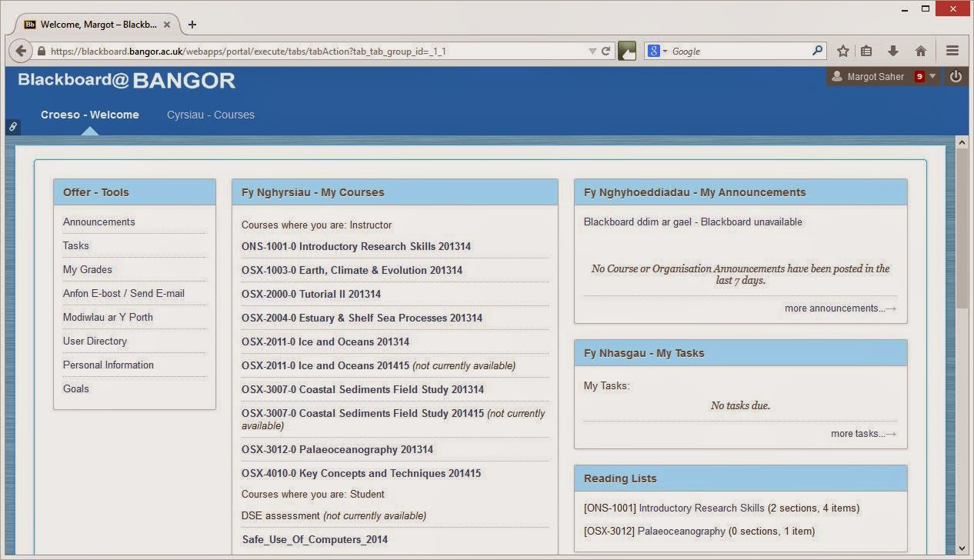This screenshot has width=974, height=560.
Task: Open ONS-1001-0 Introductory Research Skills 201314
Action: tap(356, 246)
